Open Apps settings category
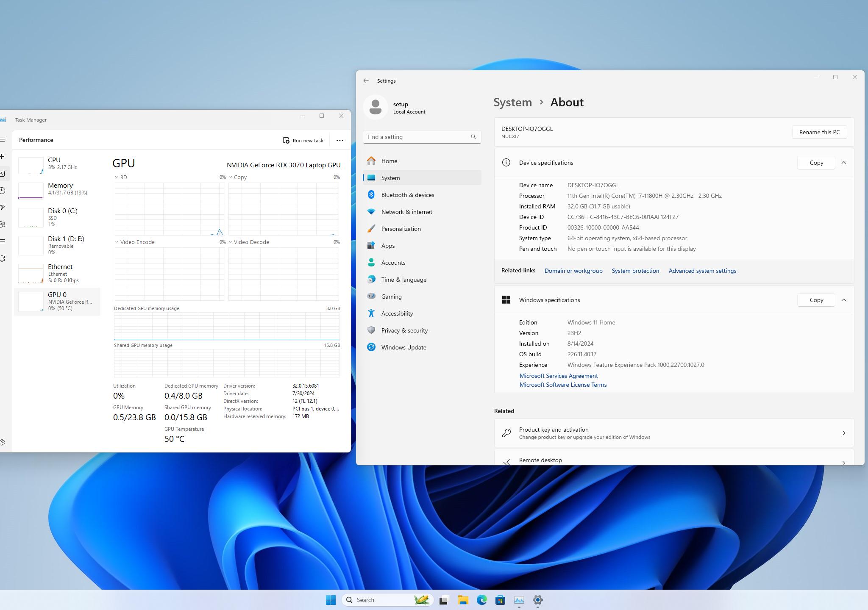 422,246
